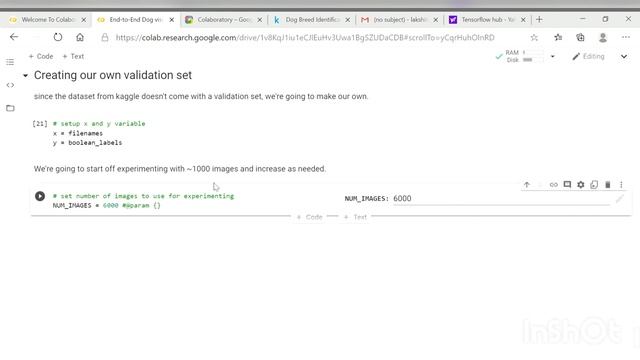Viewport: 640px width, 360px height.
Task: Copy link to cell icon
Action: (x=553, y=184)
